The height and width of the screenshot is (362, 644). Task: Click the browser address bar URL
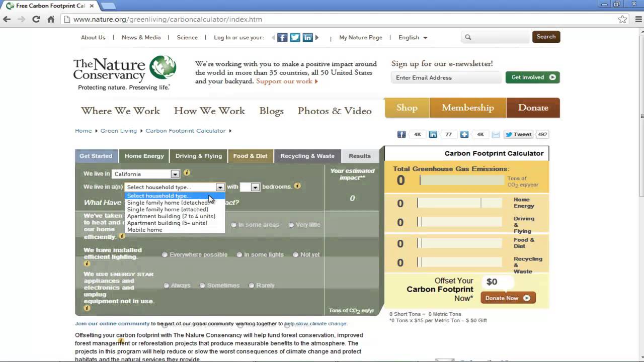(x=168, y=19)
